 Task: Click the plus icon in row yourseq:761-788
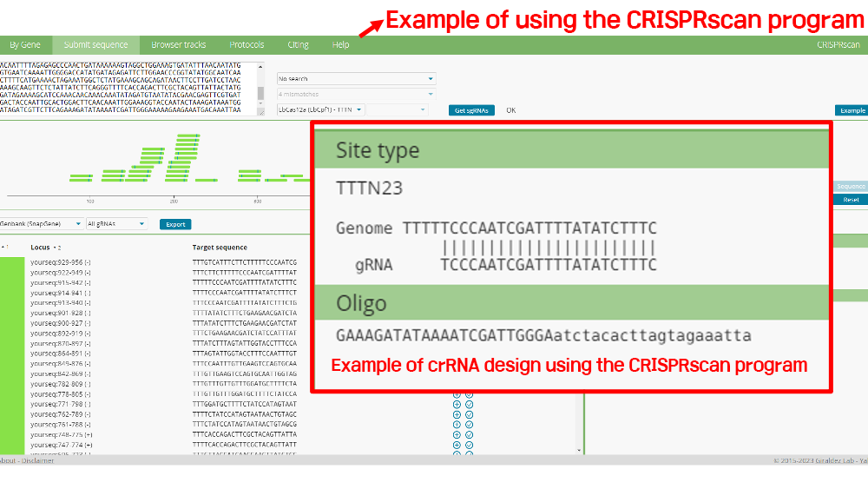click(x=457, y=425)
